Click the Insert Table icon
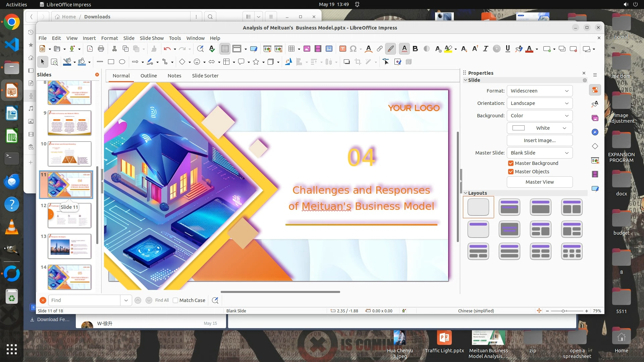This screenshot has height=362, width=644. coord(291,49)
